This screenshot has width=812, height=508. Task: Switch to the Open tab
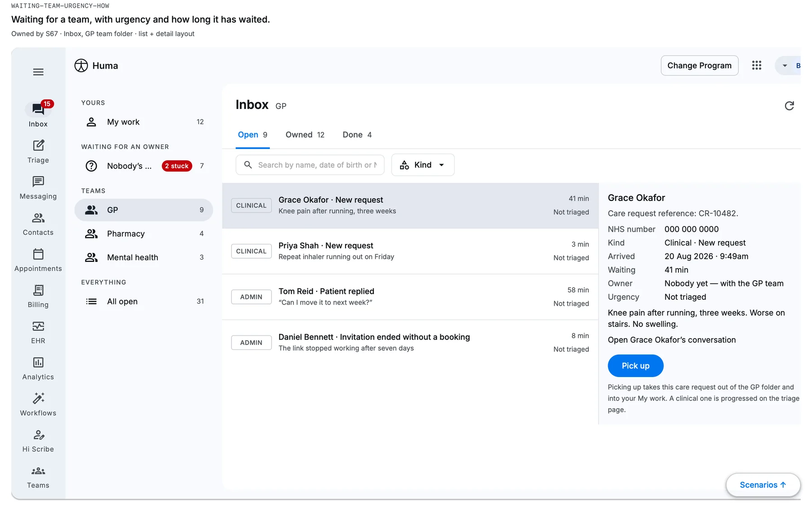tap(253, 135)
